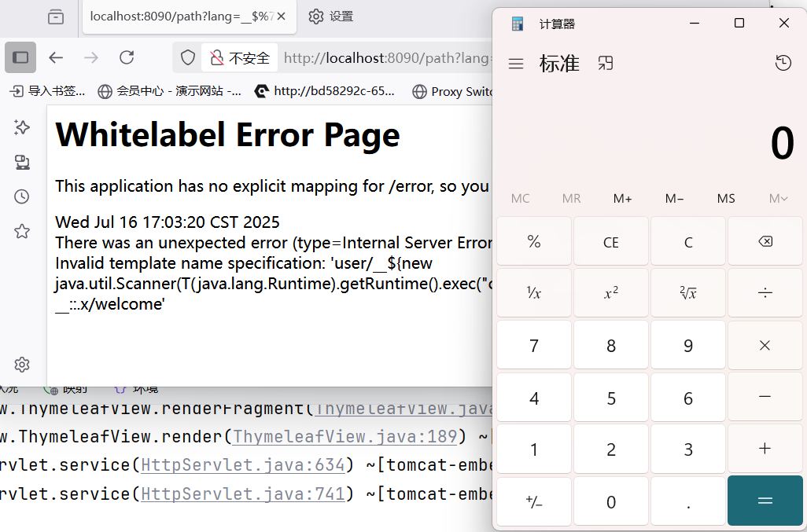Switch to the 设置 settings tab
This screenshot has height=532, width=807.
[x=330, y=17]
